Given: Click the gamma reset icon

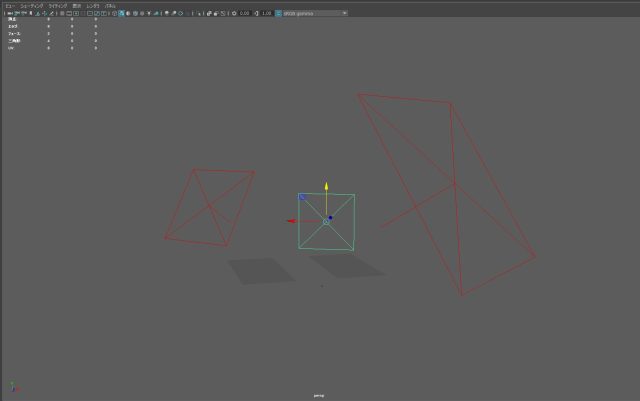Looking at the screenshot, I should (255, 13).
